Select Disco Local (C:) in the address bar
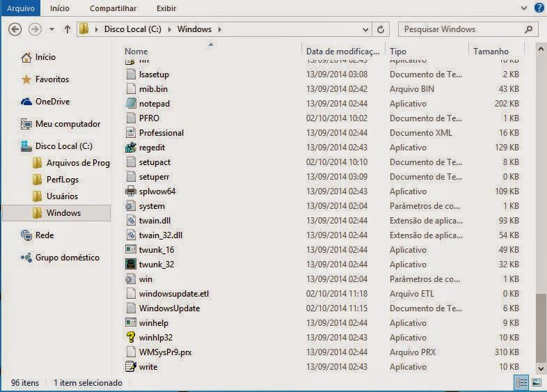Screen dimensions: 547x392 click(x=132, y=29)
